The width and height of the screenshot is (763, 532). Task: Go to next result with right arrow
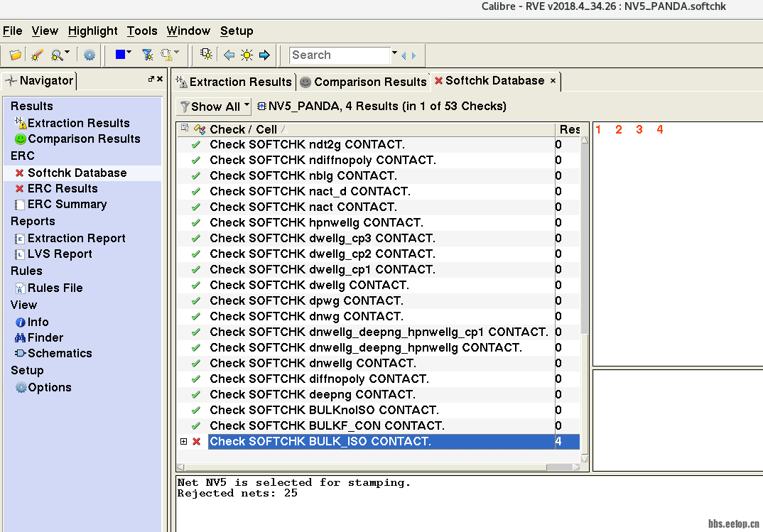[x=264, y=55]
